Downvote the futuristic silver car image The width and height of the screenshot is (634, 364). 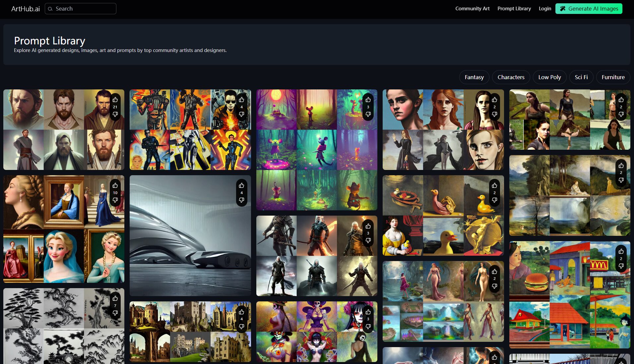pyautogui.click(x=241, y=200)
